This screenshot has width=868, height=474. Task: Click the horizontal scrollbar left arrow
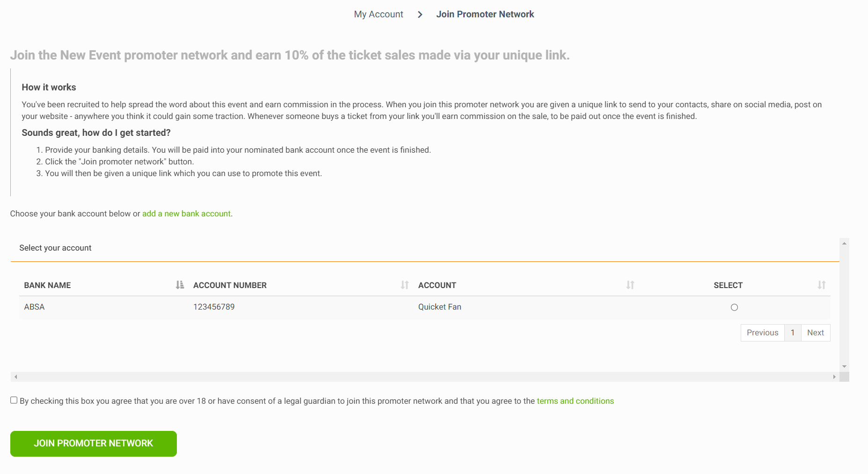15,377
